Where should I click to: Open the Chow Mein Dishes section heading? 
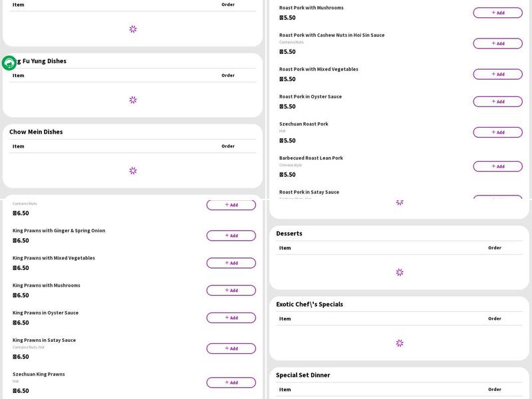[36, 132]
